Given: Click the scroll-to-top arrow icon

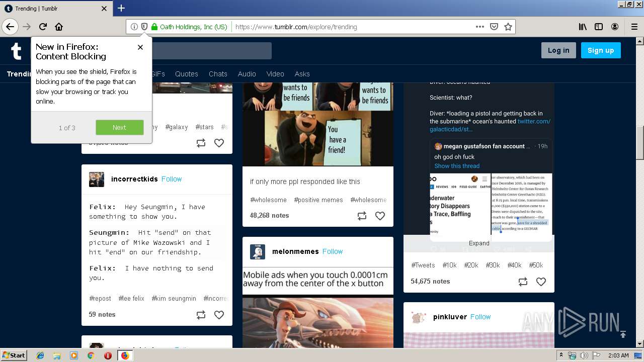Looking at the screenshot, I should pyautogui.click(x=623, y=334).
